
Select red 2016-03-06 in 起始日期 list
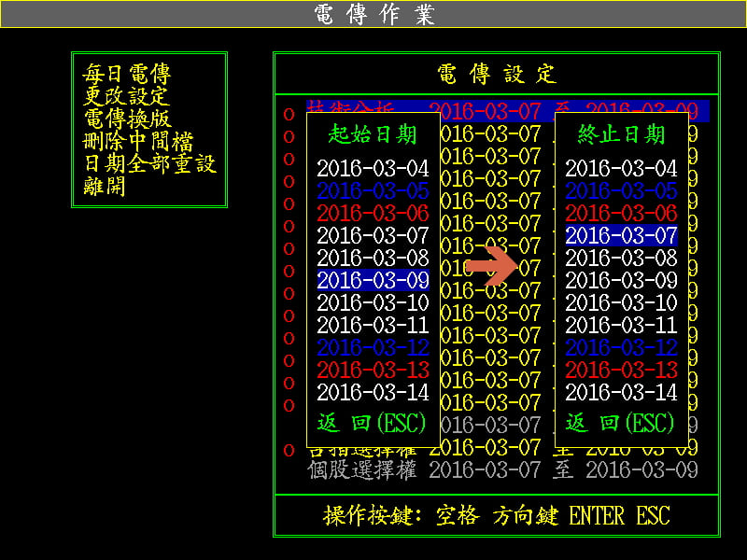point(373,213)
